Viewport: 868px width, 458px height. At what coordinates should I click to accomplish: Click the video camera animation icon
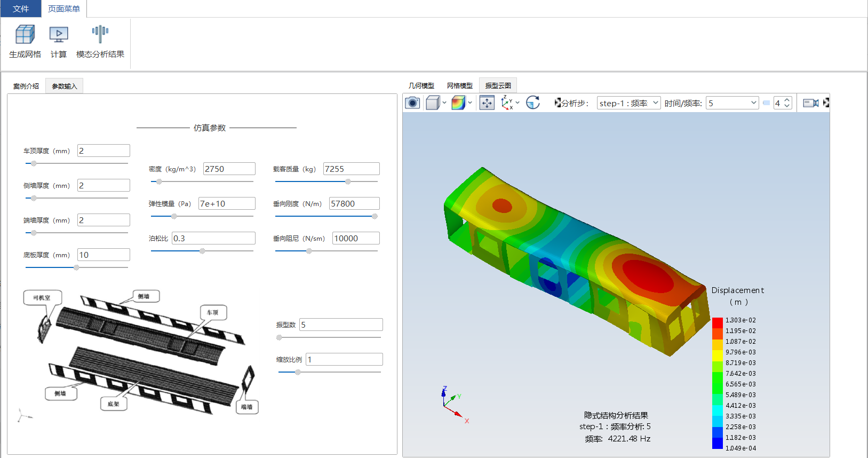[x=811, y=103]
